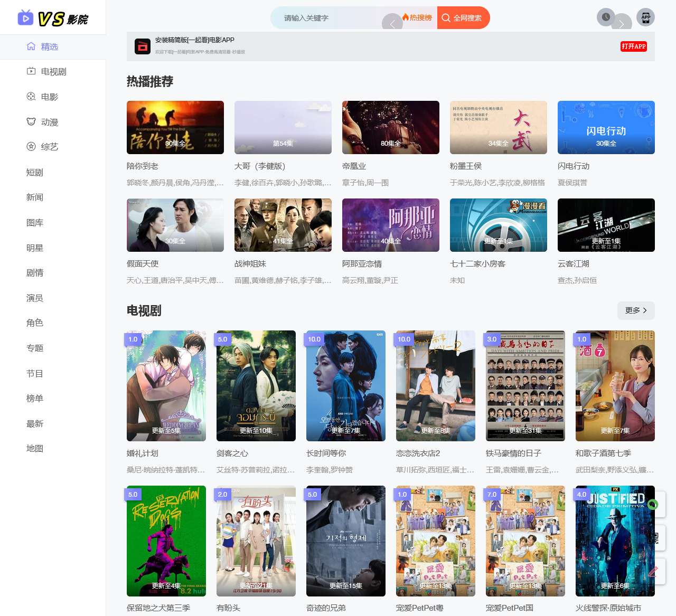This screenshot has width=676, height=616.
Task: Expand 更多 for the 电视剧 section
Action: coord(636,310)
